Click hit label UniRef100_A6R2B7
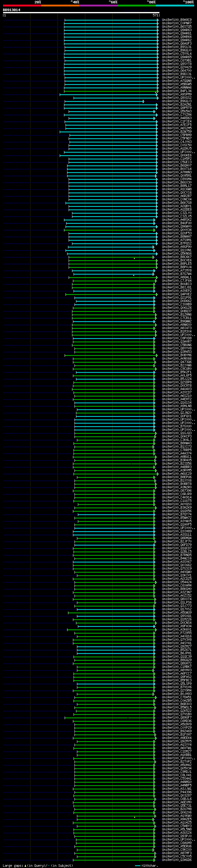The width and height of the screenshot is (197, 868). tap(176, 196)
